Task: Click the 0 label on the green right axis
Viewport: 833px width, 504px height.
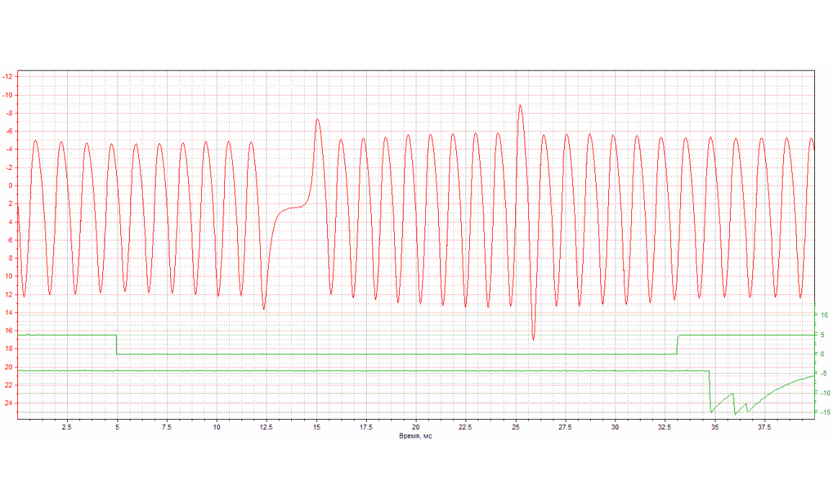Action: 824,354
